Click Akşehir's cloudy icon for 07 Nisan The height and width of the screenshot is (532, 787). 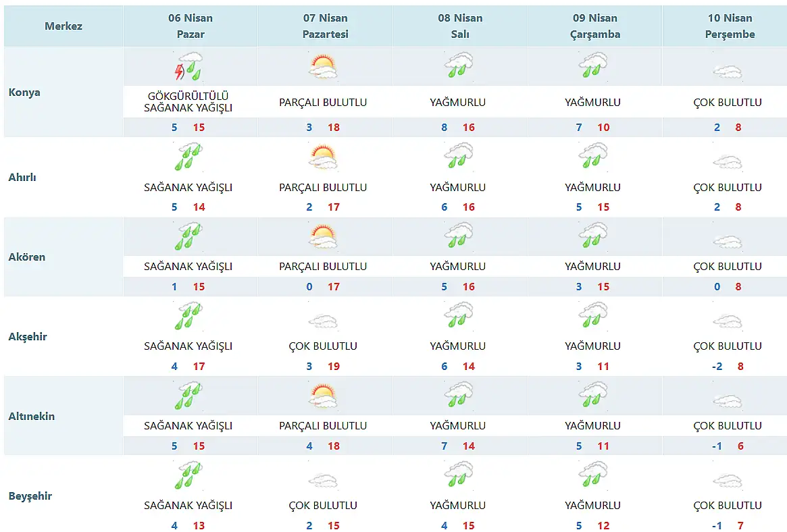(x=323, y=321)
